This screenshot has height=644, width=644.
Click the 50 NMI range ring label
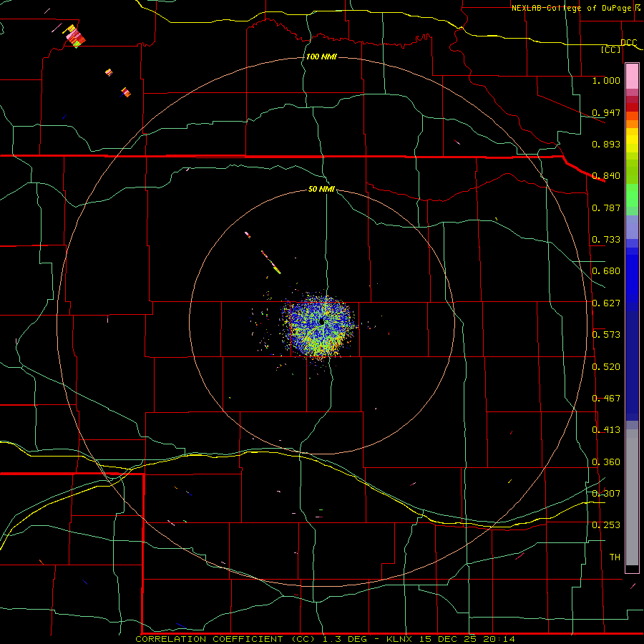[321, 189]
